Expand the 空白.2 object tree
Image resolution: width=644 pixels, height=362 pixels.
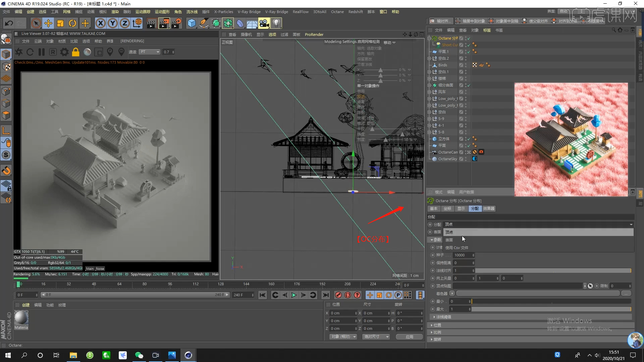(429, 58)
